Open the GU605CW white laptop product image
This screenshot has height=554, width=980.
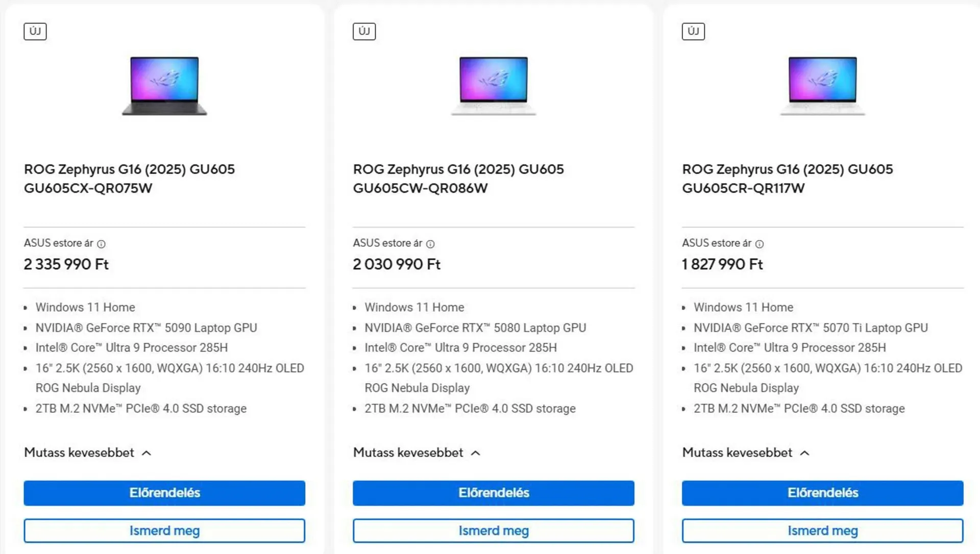(494, 86)
